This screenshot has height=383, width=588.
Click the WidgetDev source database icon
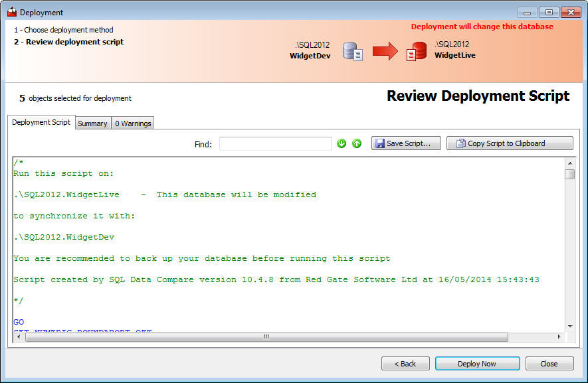coord(352,51)
